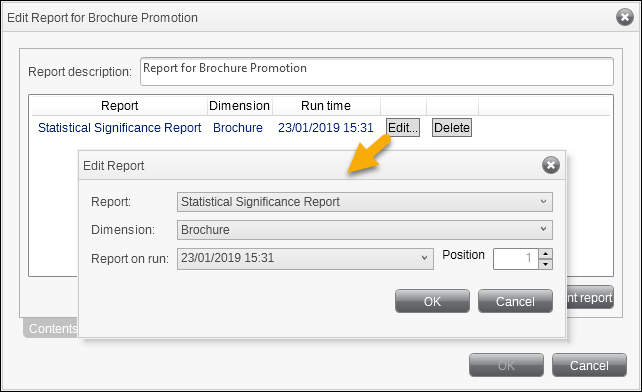642x392 pixels.
Task: Delete the Statistical Significance Report row
Action: click(452, 128)
